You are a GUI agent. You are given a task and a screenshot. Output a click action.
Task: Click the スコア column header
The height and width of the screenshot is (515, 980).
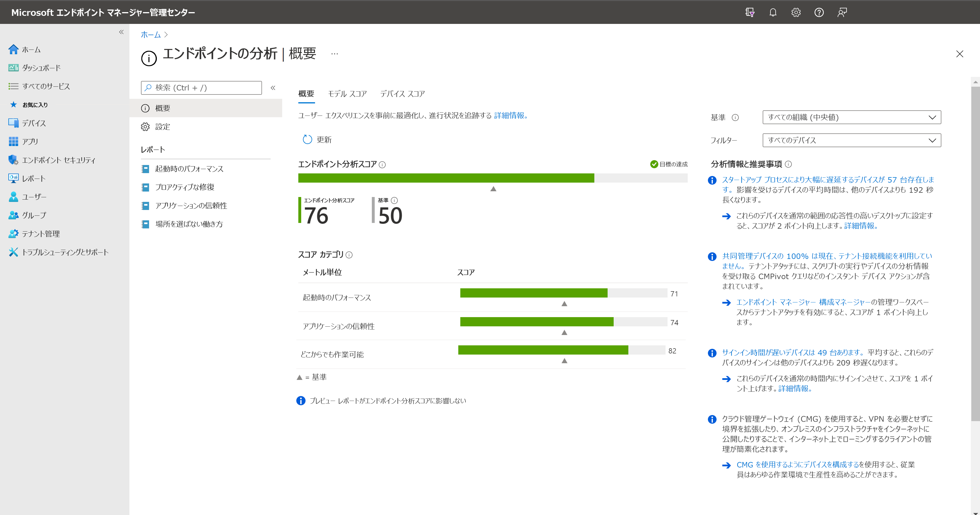466,272
